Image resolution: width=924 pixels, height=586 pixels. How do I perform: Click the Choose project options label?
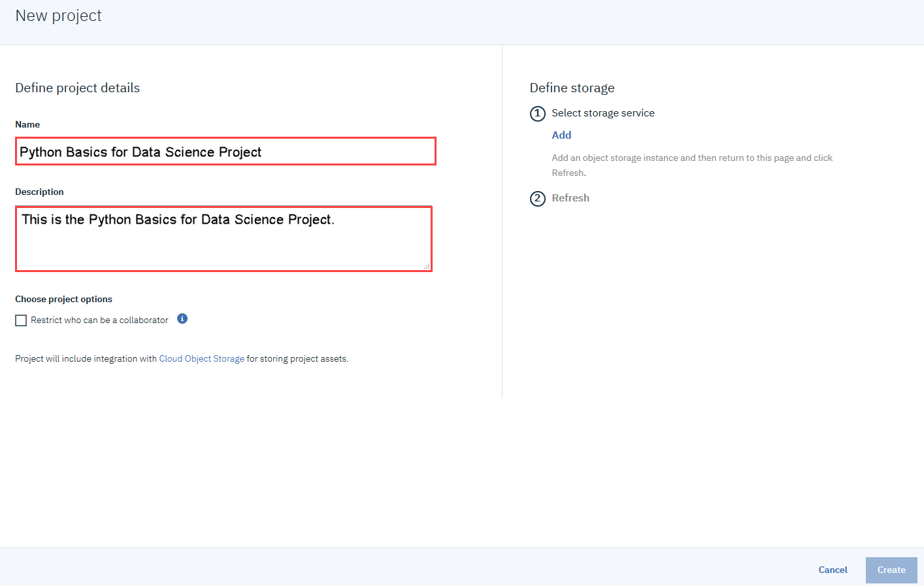[63, 300]
